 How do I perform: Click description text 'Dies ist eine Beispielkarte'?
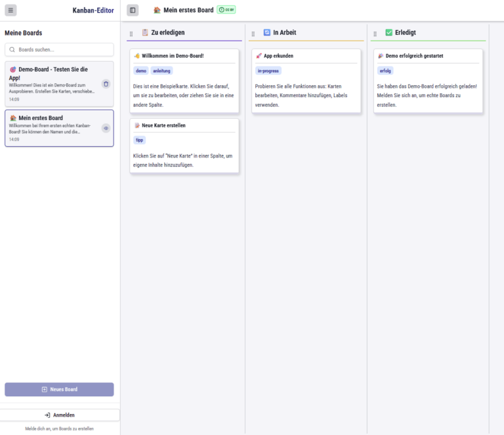click(161, 87)
